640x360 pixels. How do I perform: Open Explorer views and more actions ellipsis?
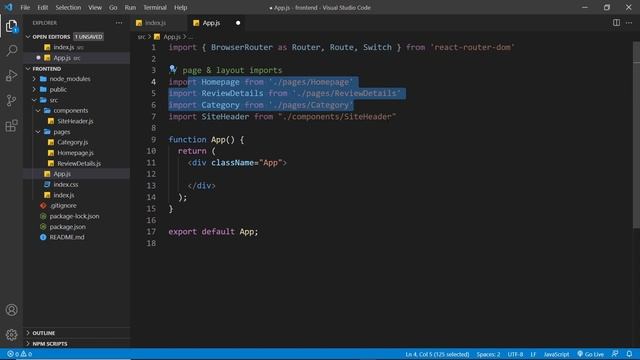119,23
